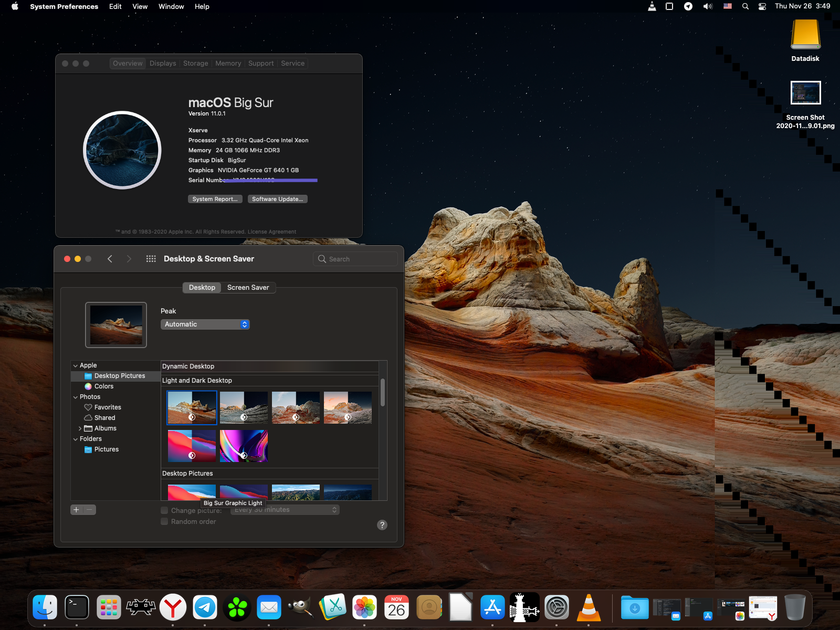
Task: Open the help question mark button
Action: point(382,525)
